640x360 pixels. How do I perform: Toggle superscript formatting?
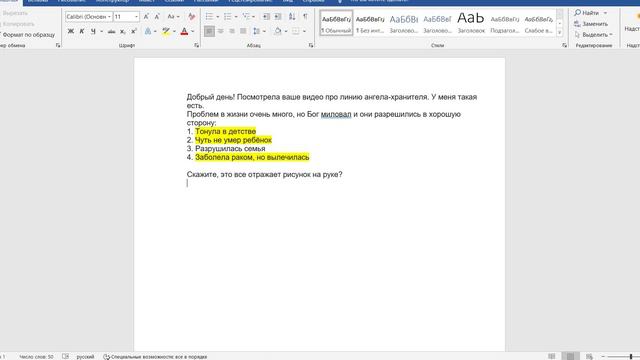pos(133,31)
